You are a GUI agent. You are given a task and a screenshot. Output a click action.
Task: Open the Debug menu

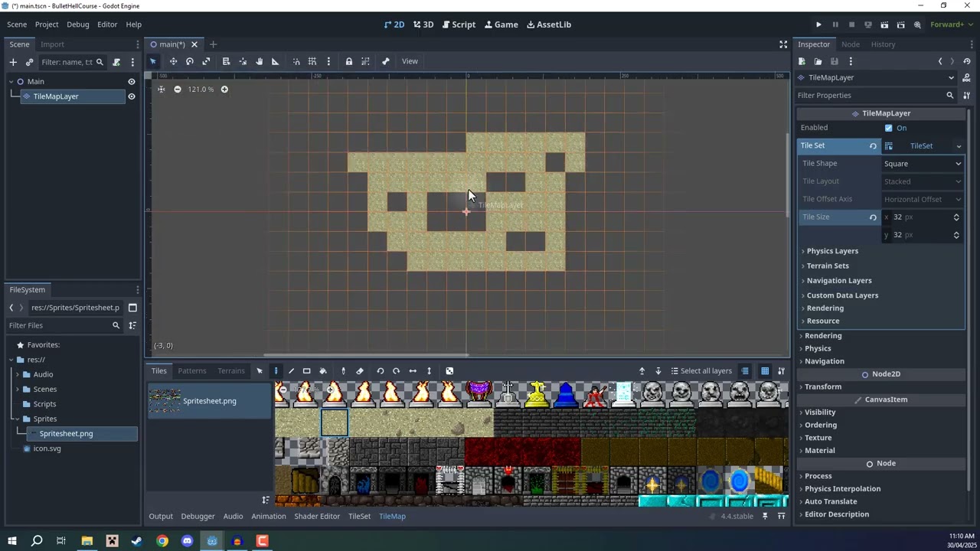(x=78, y=24)
